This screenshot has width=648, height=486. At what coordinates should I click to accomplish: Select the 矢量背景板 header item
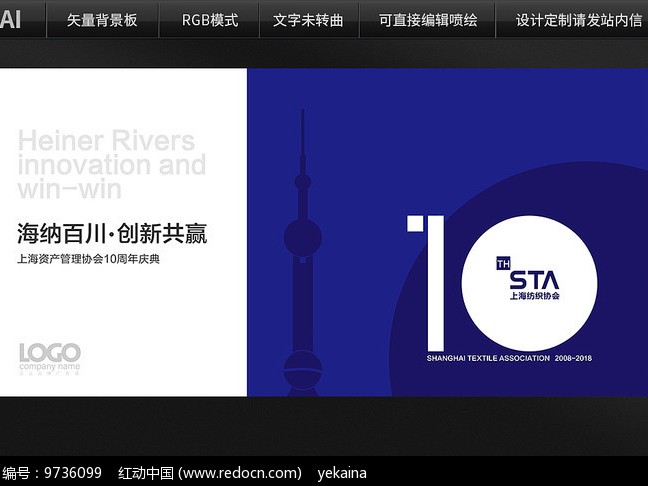[x=102, y=20]
